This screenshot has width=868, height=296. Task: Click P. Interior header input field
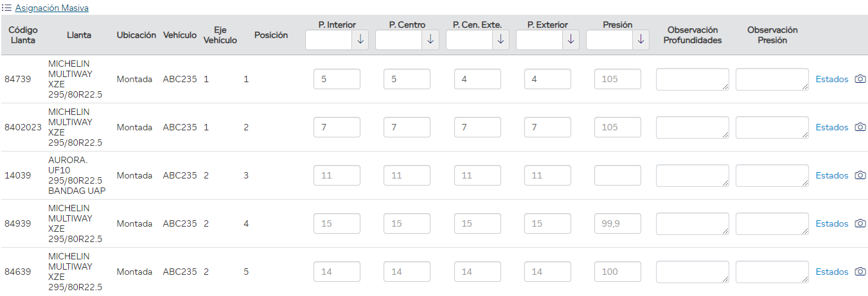[329, 40]
